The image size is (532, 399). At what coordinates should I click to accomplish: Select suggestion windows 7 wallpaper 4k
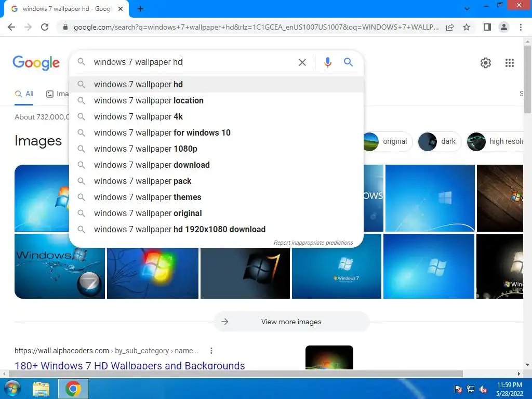(x=216, y=117)
